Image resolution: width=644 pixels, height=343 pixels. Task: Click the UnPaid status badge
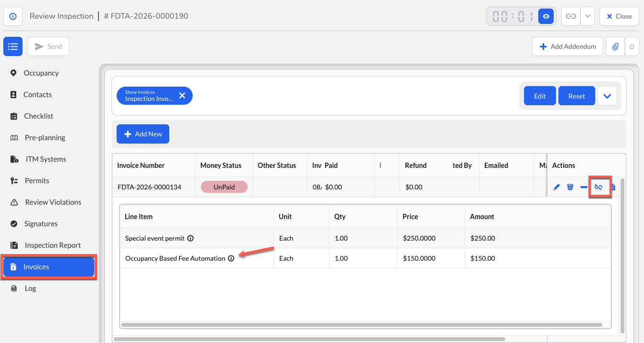[x=224, y=187]
